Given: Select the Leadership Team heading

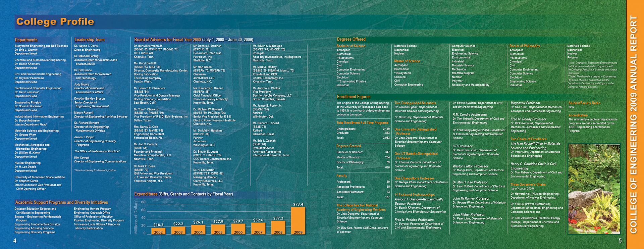Looking at the screenshot, I should [x=90, y=40].
